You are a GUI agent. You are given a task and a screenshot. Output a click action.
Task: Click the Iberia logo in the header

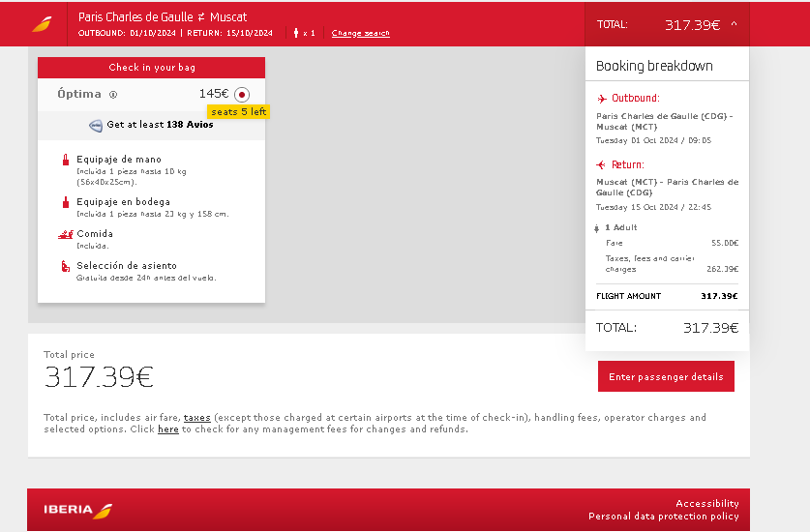(42, 24)
